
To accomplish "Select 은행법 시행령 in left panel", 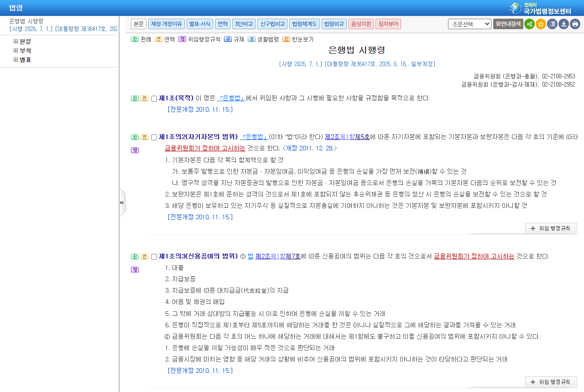I will (26, 21).
